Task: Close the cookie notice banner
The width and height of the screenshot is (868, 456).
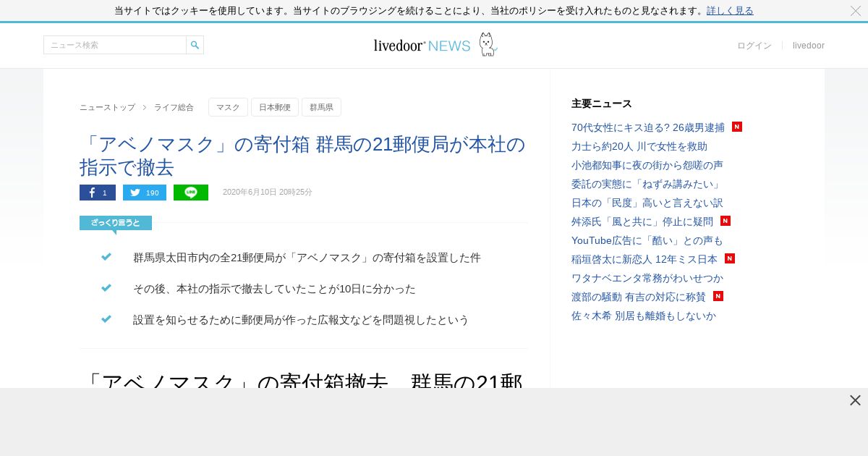Action: click(856, 10)
